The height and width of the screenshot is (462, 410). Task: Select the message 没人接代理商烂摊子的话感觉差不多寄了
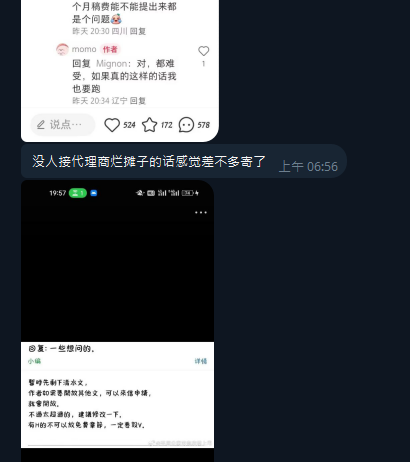pyautogui.click(x=149, y=162)
